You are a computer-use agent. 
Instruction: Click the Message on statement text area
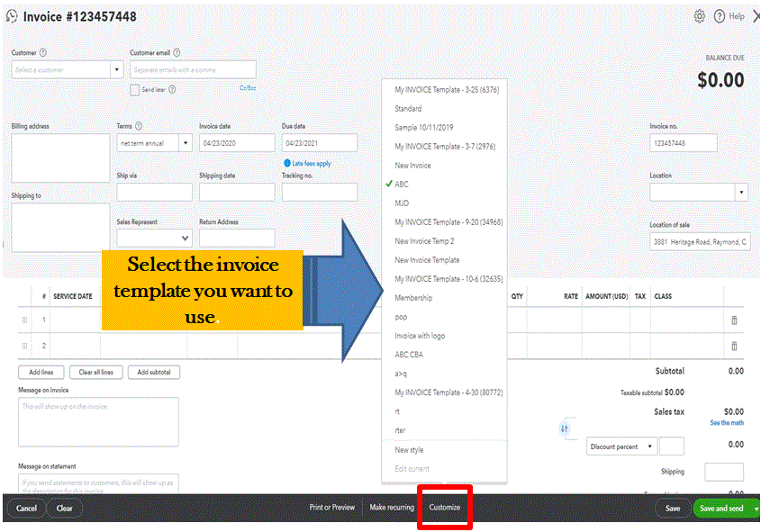98,483
